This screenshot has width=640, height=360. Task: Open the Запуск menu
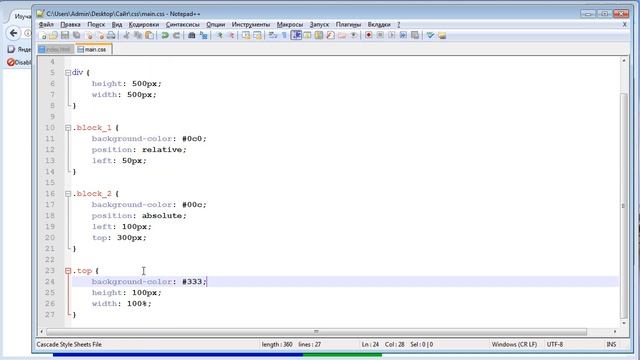319,24
